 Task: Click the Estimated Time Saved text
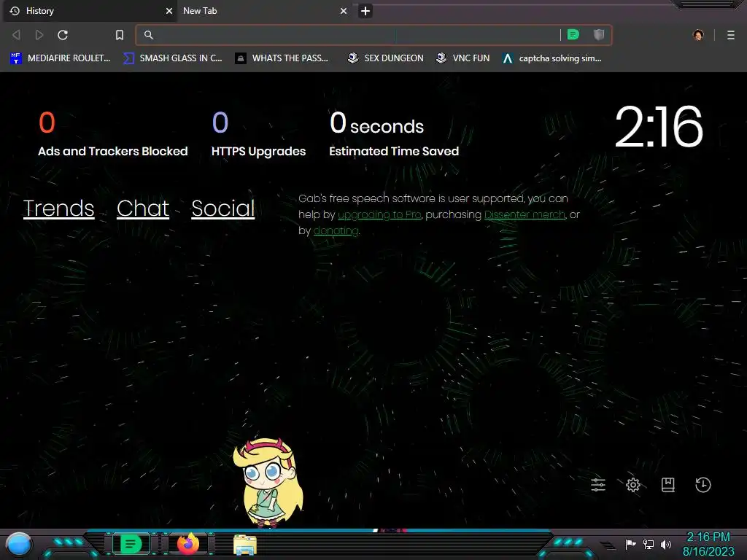coord(394,152)
